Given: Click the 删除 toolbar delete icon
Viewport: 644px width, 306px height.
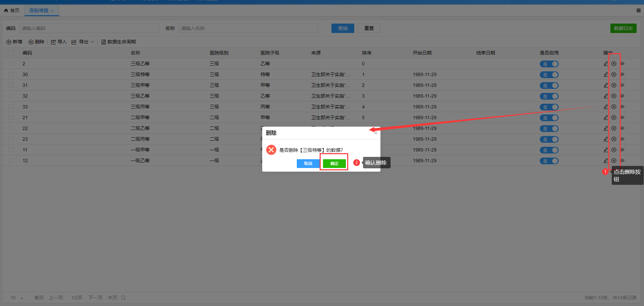Looking at the screenshot, I should point(31,42).
